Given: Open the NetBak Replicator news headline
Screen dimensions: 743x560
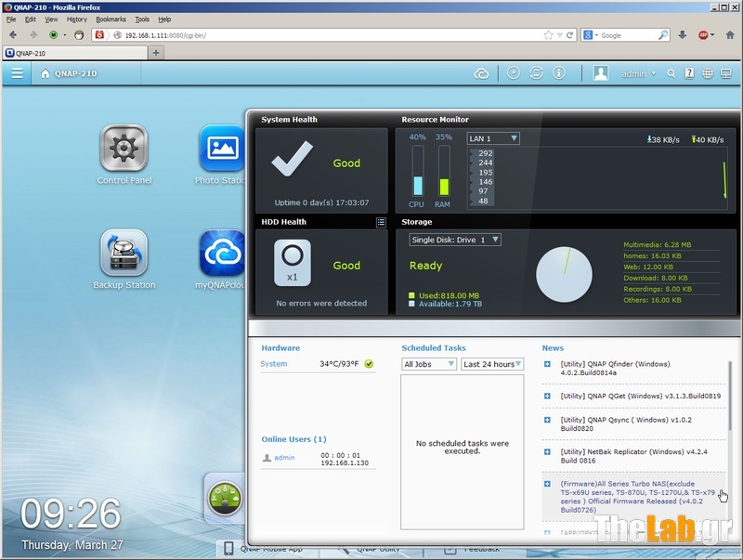Looking at the screenshot, I should (634, 456).
